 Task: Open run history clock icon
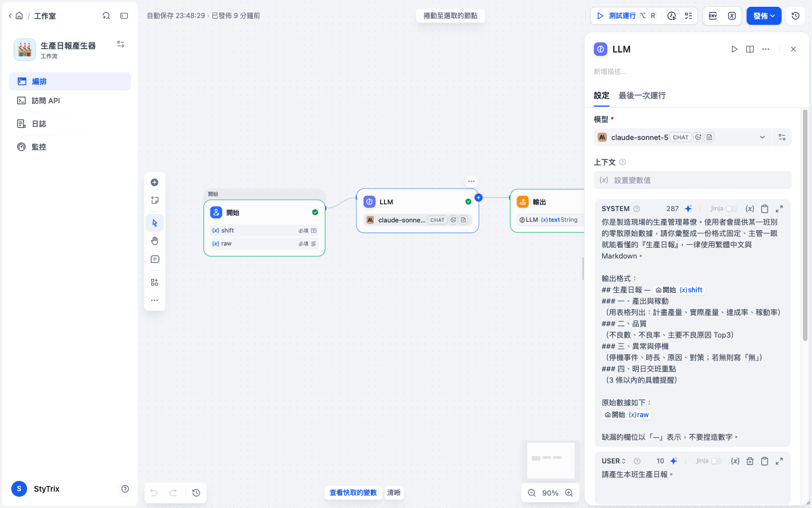pos(672,16)
